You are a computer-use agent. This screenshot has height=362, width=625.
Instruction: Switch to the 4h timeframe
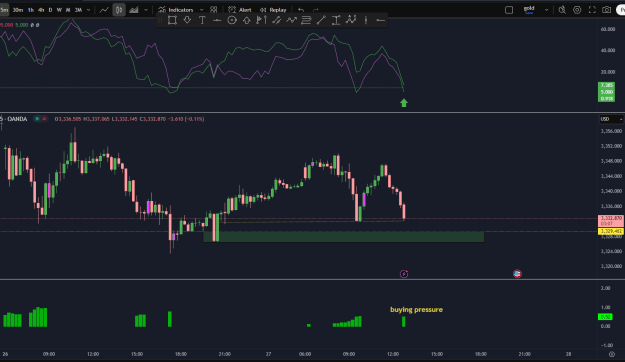pos(41,10)
